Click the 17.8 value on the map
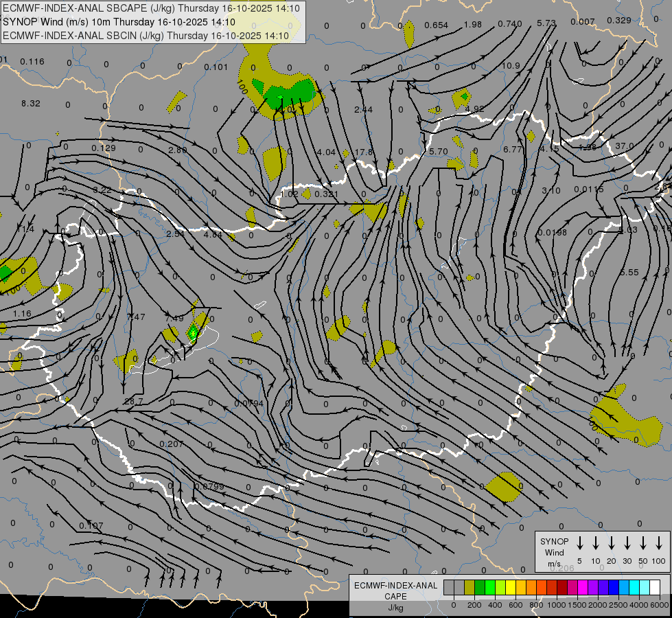Image resolution: width=672 pixels, height=618 pixels. (x=364, y=152)
